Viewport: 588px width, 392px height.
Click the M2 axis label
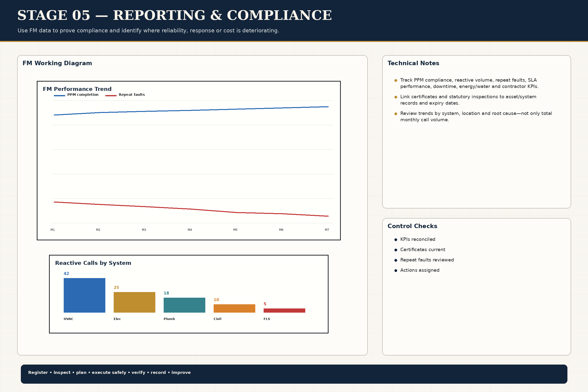point(98,230)
